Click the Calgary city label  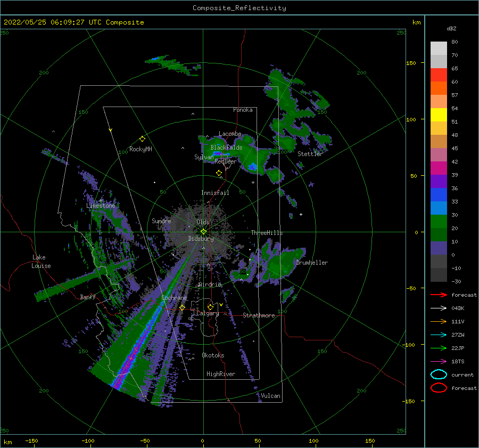point(208,313)
